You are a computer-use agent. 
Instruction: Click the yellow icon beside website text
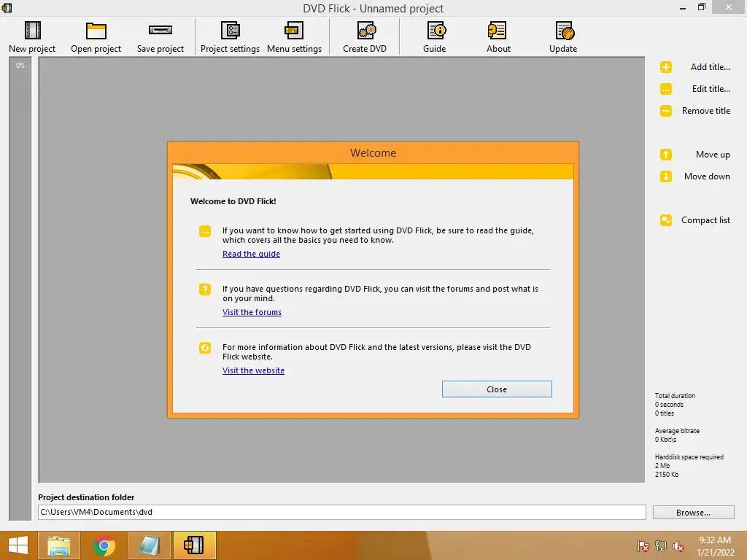(x=205, y=348)
